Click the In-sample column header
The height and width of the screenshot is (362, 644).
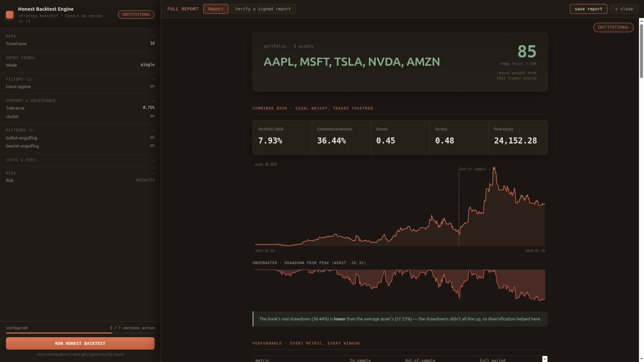pyautogui.click(x=360, y=360)
